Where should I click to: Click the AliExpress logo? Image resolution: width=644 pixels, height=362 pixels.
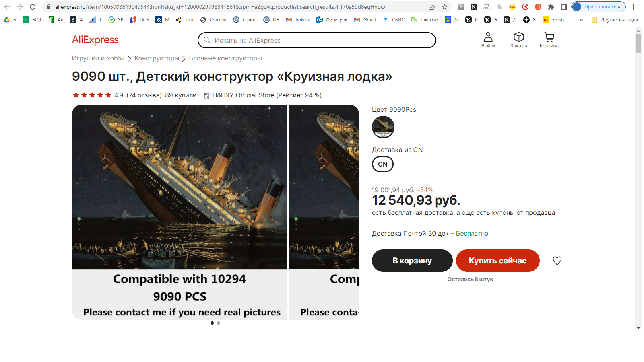pos(95,40)
